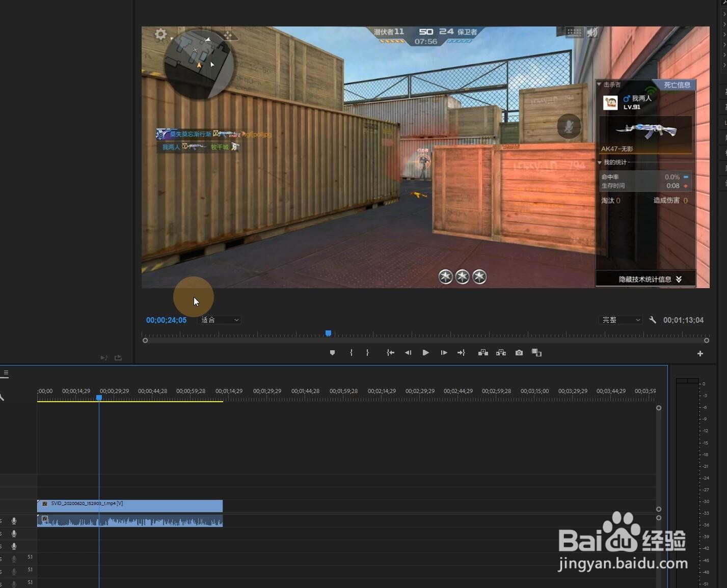Step back one frame
This screenshot has width=727, height=588.
(x=408, y=353)
